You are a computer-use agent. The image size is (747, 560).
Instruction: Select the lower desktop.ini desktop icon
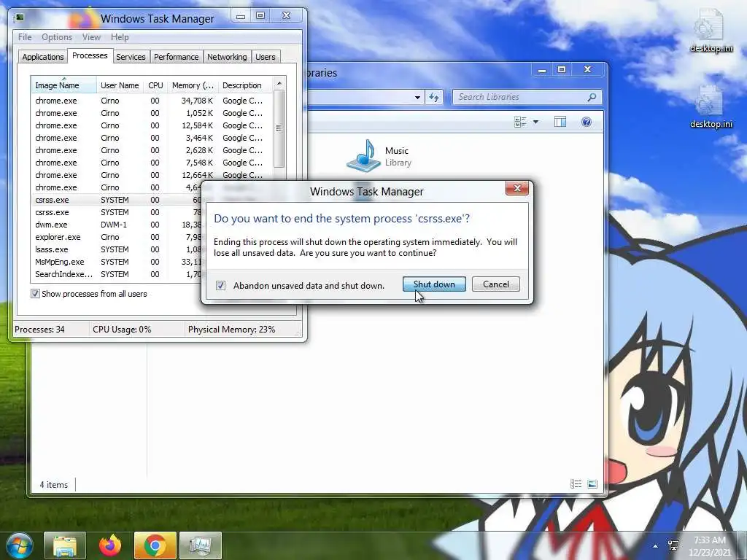(711, 108)
